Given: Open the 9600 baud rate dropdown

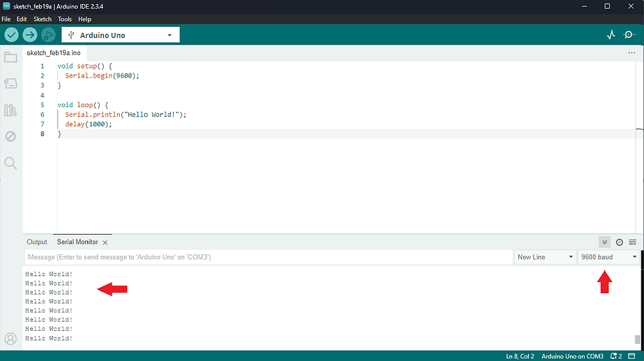Looking at the screenshot, I should point(609,257).
